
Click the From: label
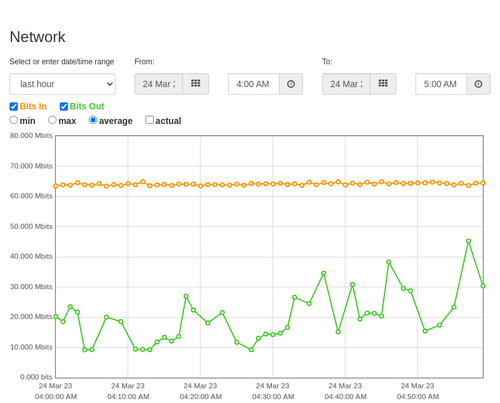(144, 62)
